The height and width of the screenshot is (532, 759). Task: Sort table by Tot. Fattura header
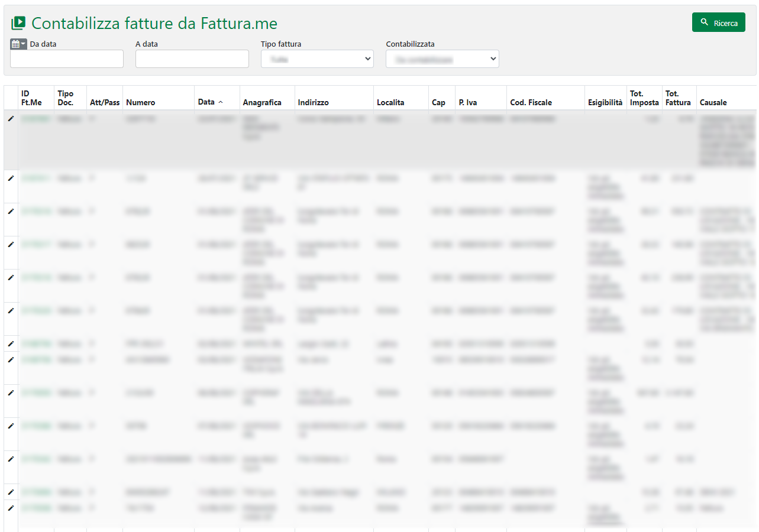pyautogui.click(x=678, y=98)
